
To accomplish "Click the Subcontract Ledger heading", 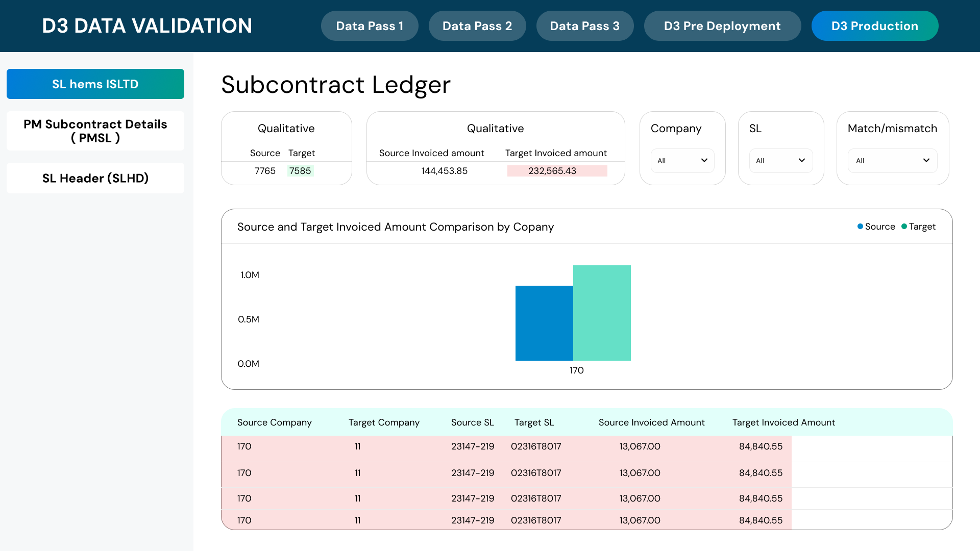I will 336,85.
